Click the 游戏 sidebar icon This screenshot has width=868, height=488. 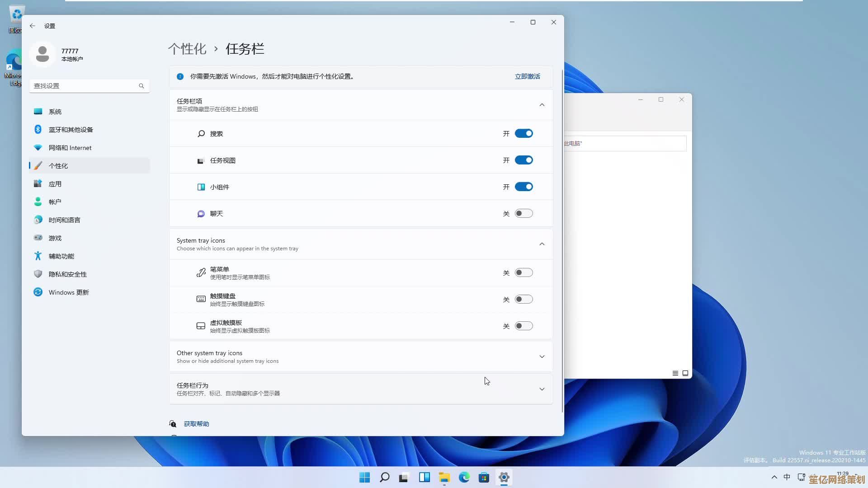click(55, 238)
